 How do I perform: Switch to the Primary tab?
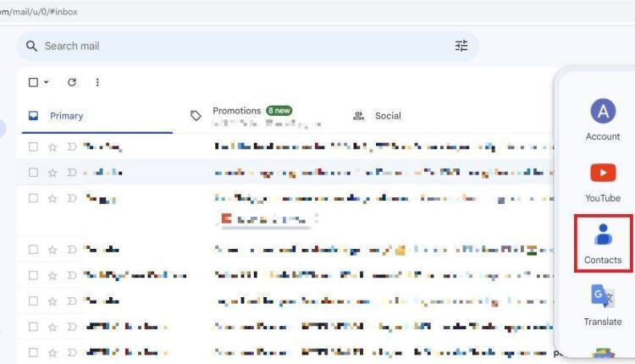point(97,116)
